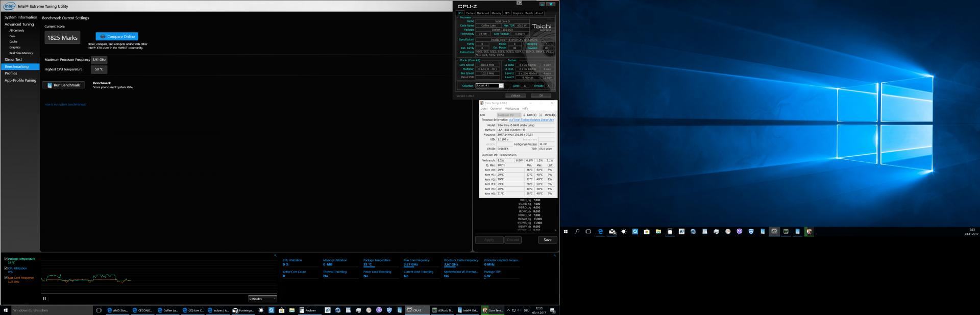
Task: Switch to SPD tab in CPU-Z
Action: (507, 13)
